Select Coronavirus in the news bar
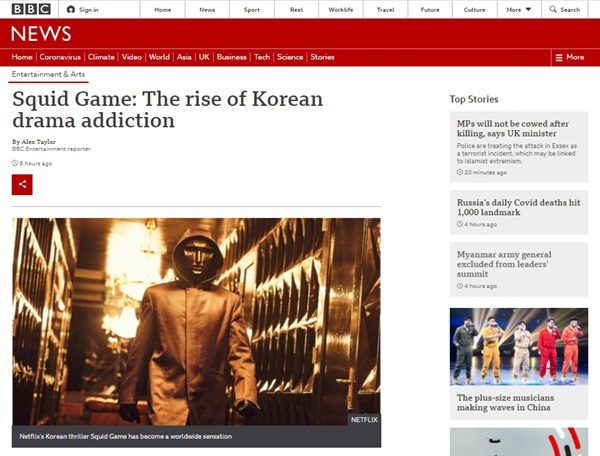The width and height of the screenshot is (600, 456). coord(60,57)
